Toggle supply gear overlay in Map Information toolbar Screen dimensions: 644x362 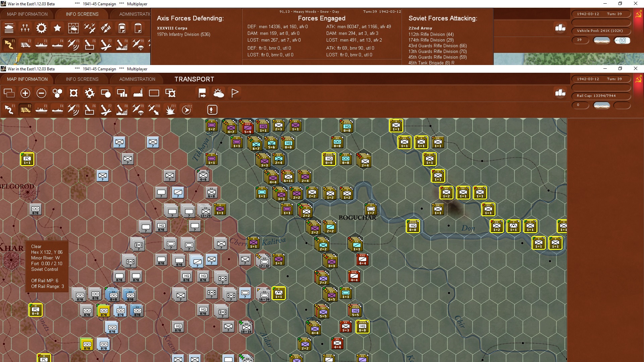pyautogui.click(x=90, y=93)
